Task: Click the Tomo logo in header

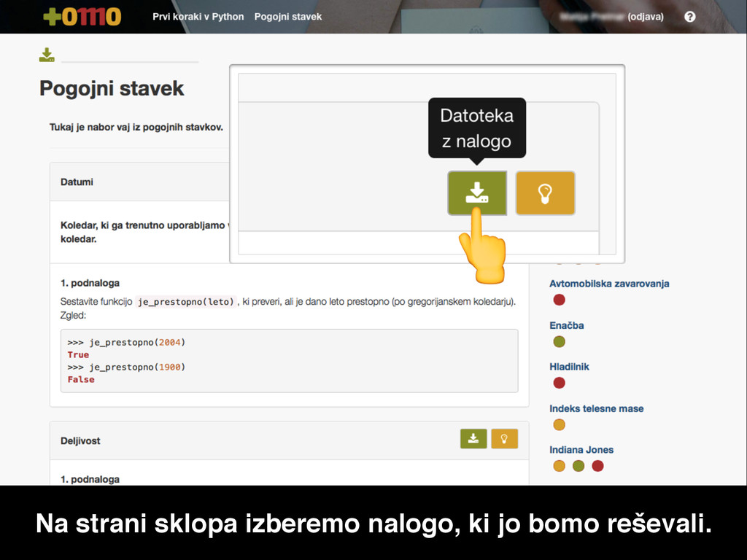Action: click(x=82, y=17)
